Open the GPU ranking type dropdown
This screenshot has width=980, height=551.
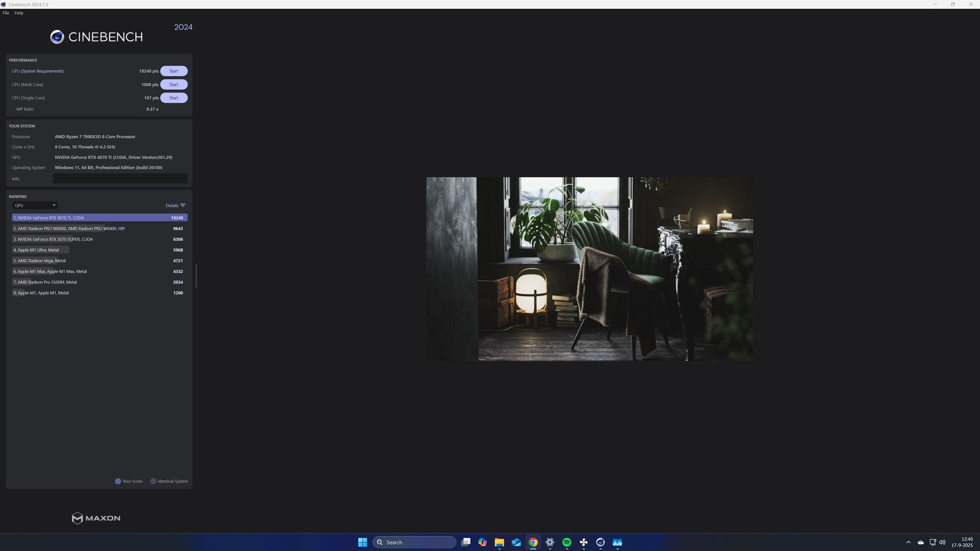point(35,206)
